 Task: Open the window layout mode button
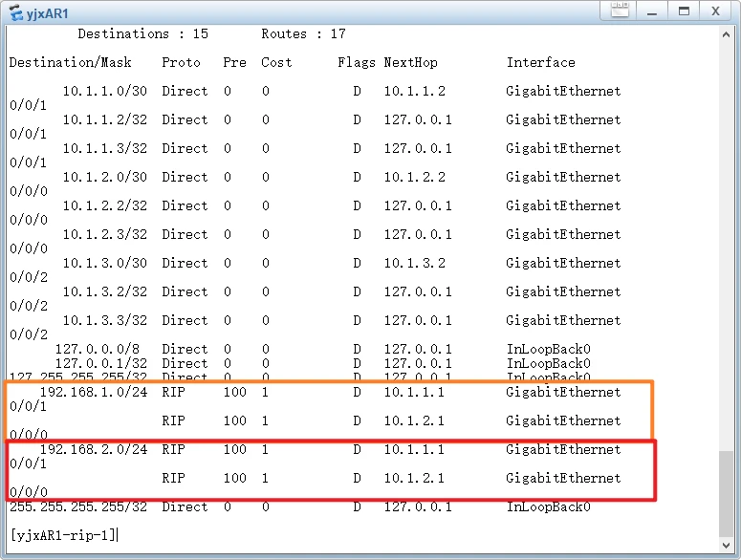coord(619,11)
